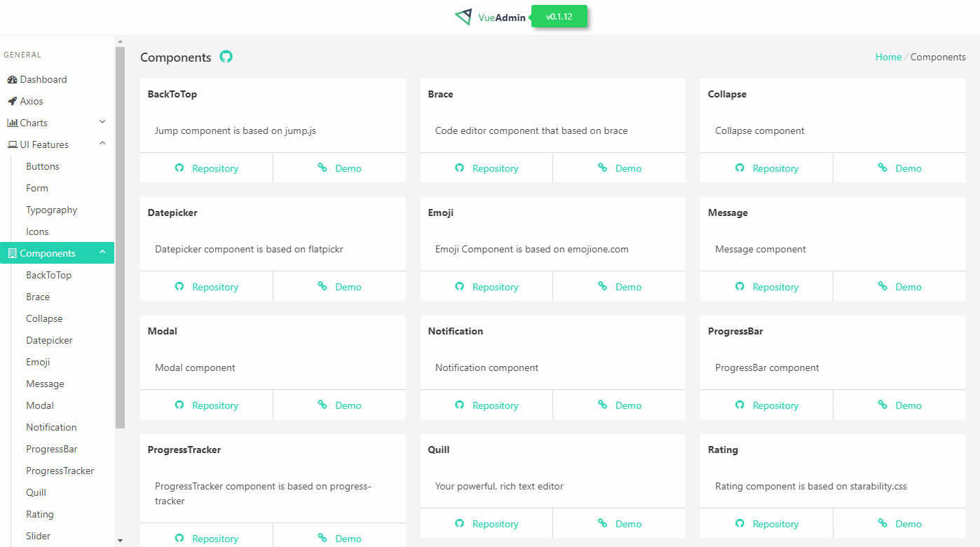Click the GitHub icon on the Rating Repository button
The width and height of the screenshot is (980, 547).
tap(740, 523)
